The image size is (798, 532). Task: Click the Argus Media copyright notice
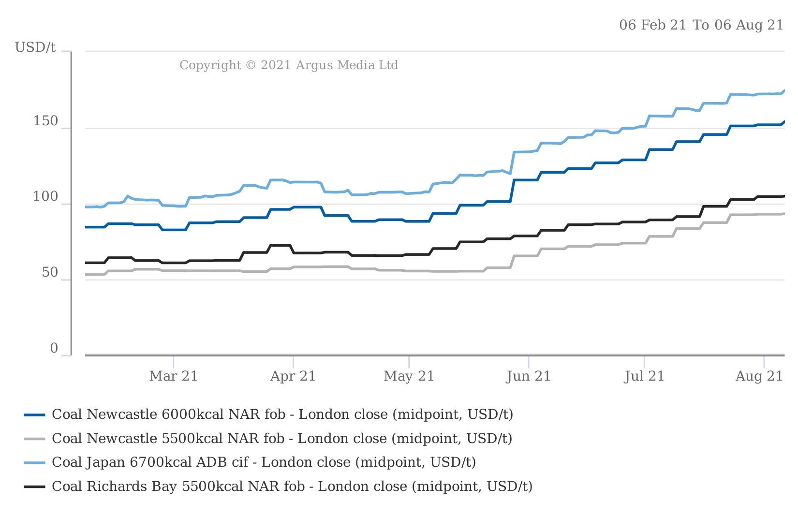pos(289,65)
